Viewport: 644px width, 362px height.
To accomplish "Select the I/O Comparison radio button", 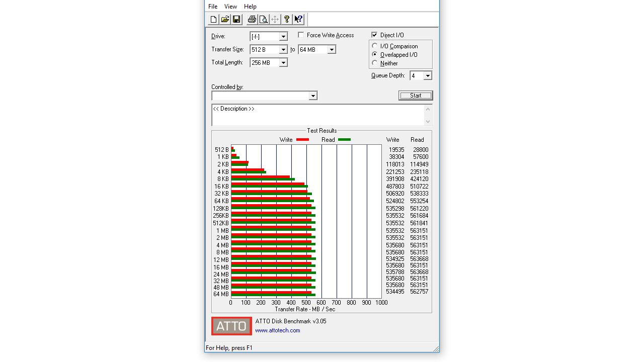I will 375,46.
